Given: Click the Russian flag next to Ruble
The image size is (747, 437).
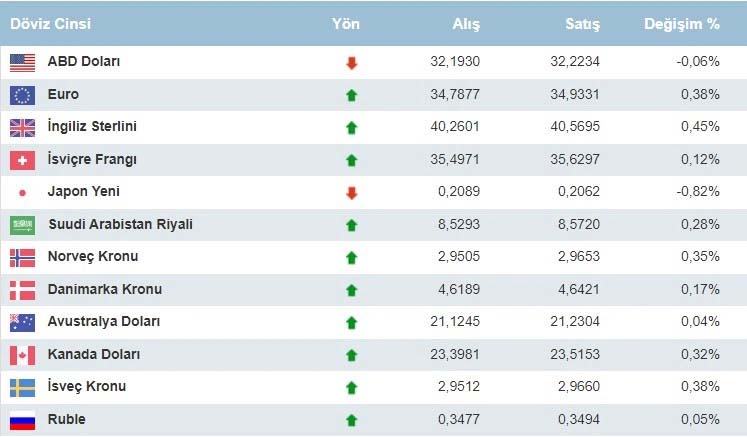Looking at the screenshot, I should click(x=22, y=420).
